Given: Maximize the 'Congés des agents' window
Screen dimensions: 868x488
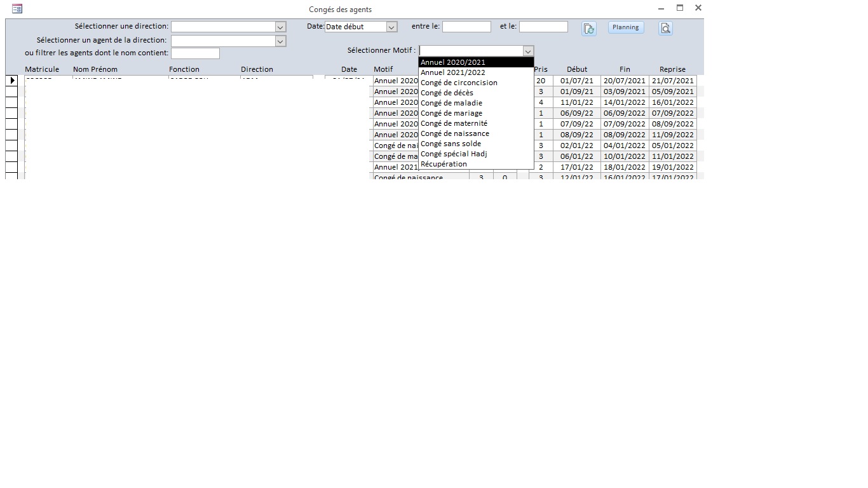Looking at the screenshot, I should 680,8.
